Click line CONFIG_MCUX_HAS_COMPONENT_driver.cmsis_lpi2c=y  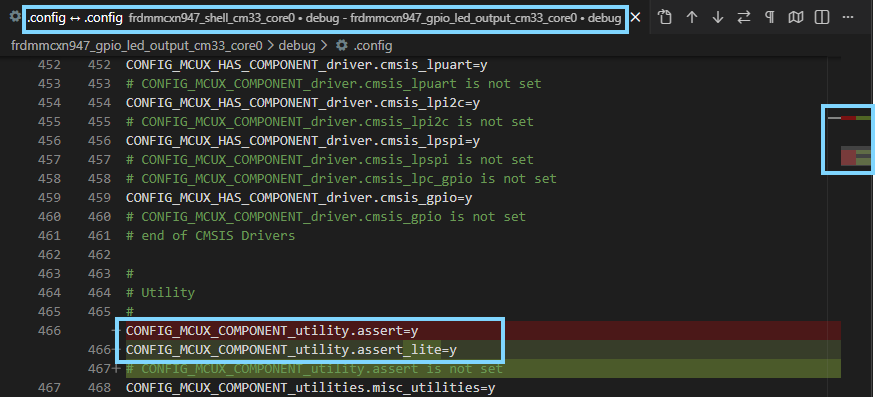[303, 103]
